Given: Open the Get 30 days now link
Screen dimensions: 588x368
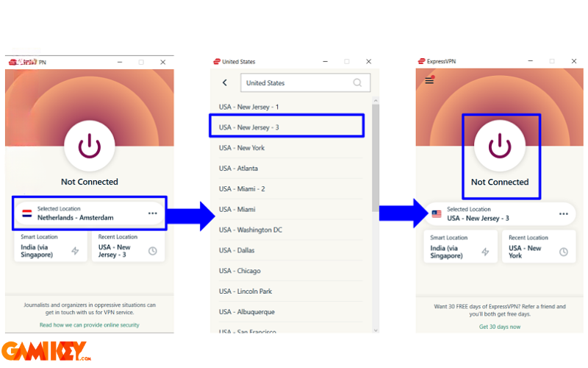Looking at the screenshot, I should click(x=500, y=327).
